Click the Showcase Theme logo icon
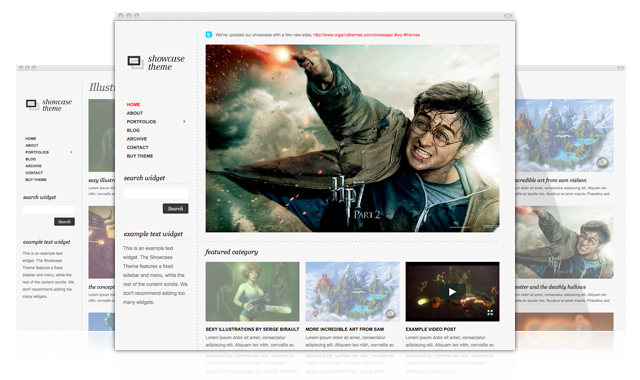 point(135,62)
